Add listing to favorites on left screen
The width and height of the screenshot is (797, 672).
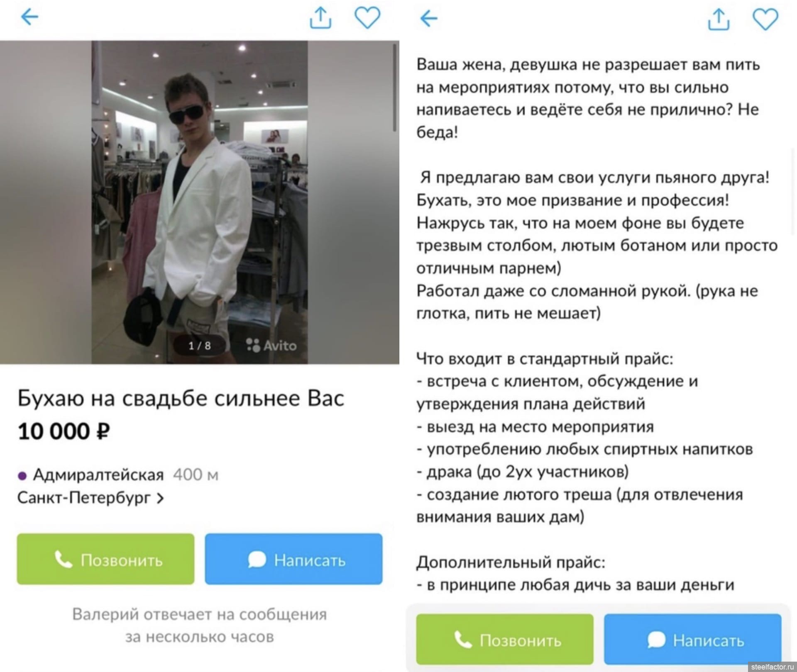pos(367,18)
